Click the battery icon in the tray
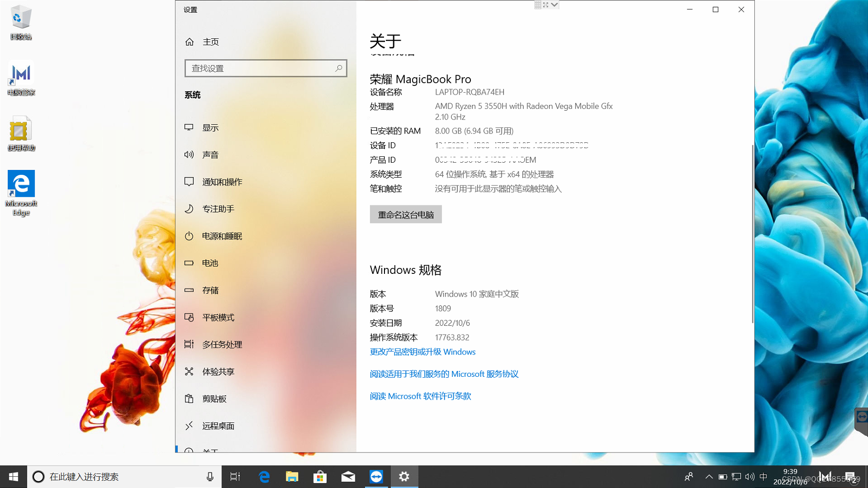 coord(722,477)
